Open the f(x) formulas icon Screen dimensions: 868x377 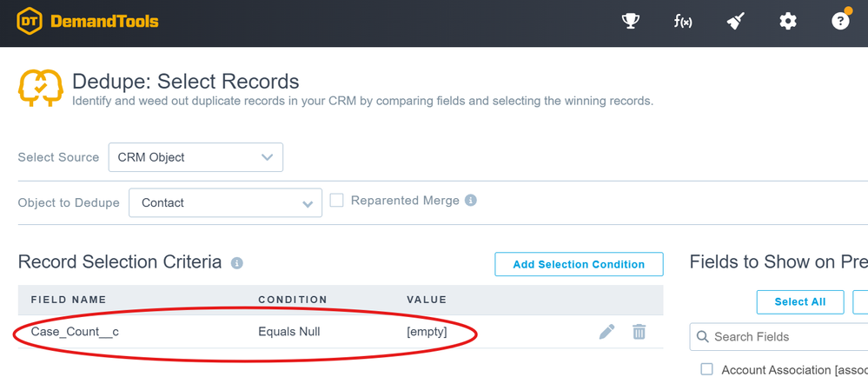coord(683,21)
